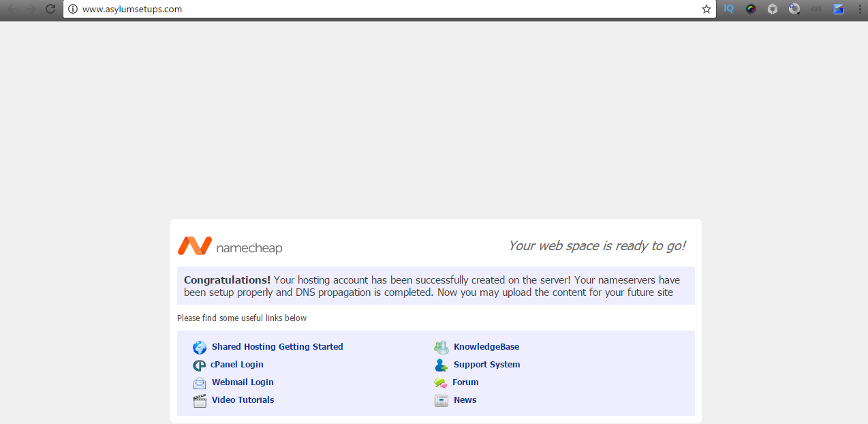868x424 pixels.
Task: Click the address bar showing www.asylumsetups.com
Action: (x=388, y=9)
